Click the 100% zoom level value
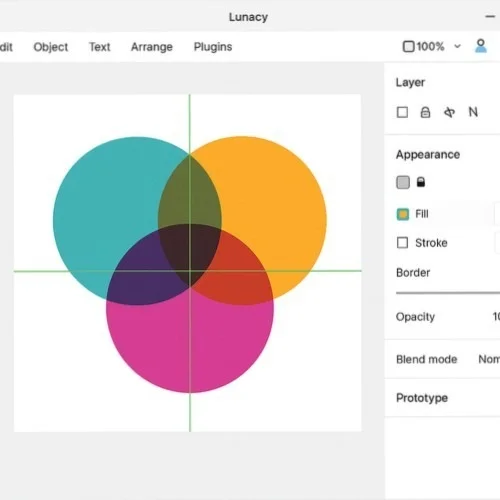Viewport: 500px width, 500px height. (x=430, y=46)
